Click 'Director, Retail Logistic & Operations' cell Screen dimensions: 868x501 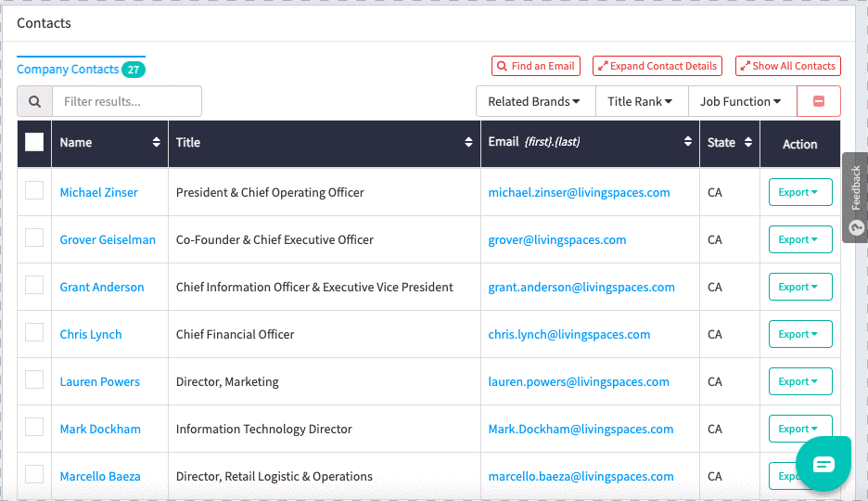274,477
